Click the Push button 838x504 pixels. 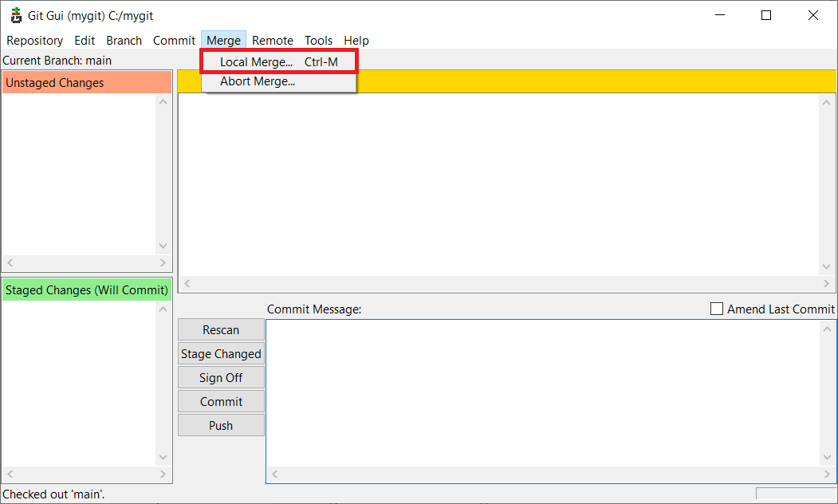tap(221, 425)
